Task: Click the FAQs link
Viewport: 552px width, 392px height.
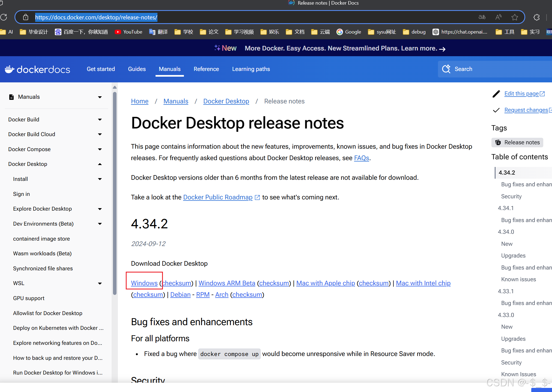Action: tap(362, 158)
